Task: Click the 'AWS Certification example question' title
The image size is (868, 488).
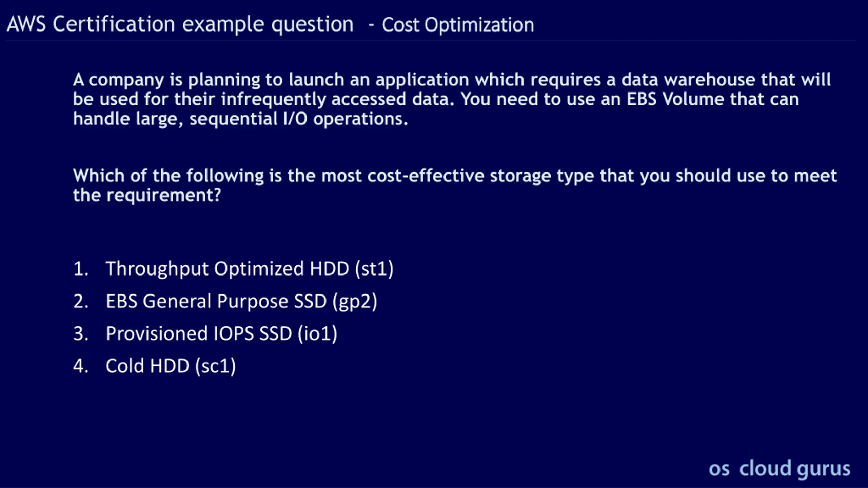Action: point(180,25)
